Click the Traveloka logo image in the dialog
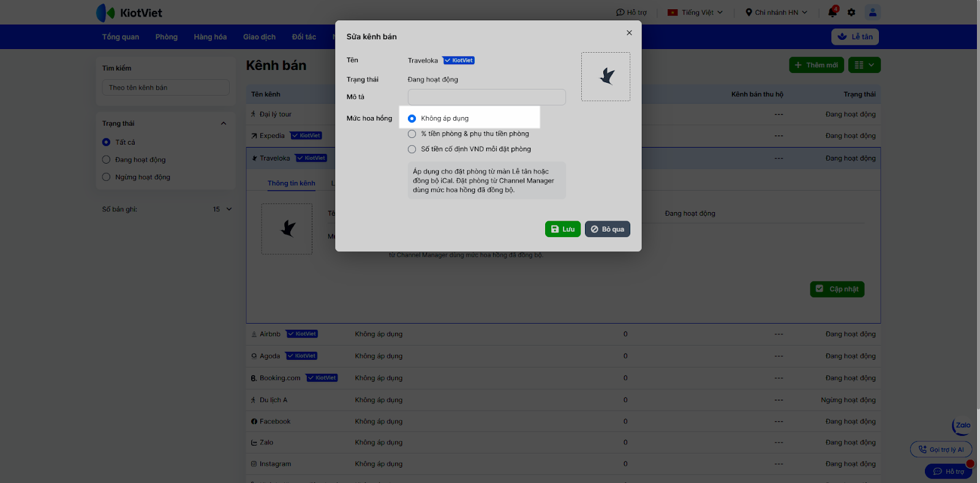This screenshot has height=483, width=980. (606, 77)
